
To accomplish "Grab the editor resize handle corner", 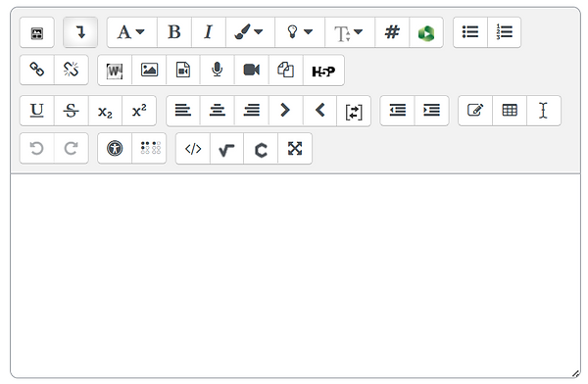I will tap(575, 373).
